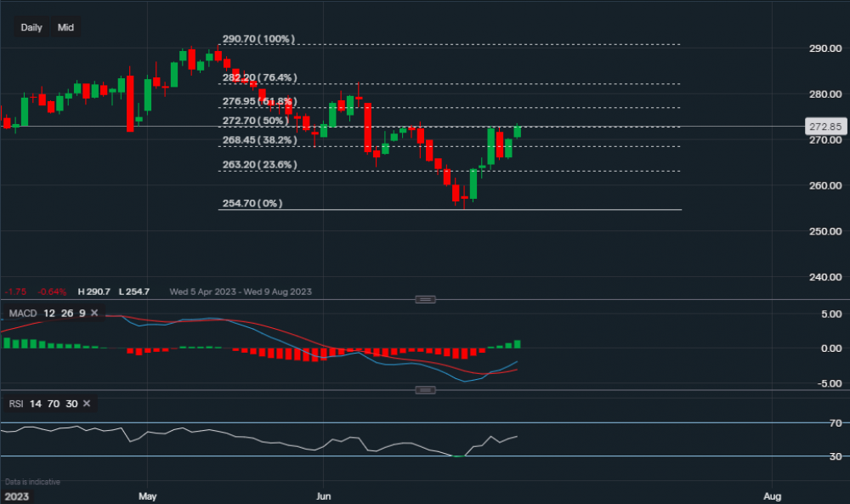Open the Mid price type selector

(x=65, y=27)
